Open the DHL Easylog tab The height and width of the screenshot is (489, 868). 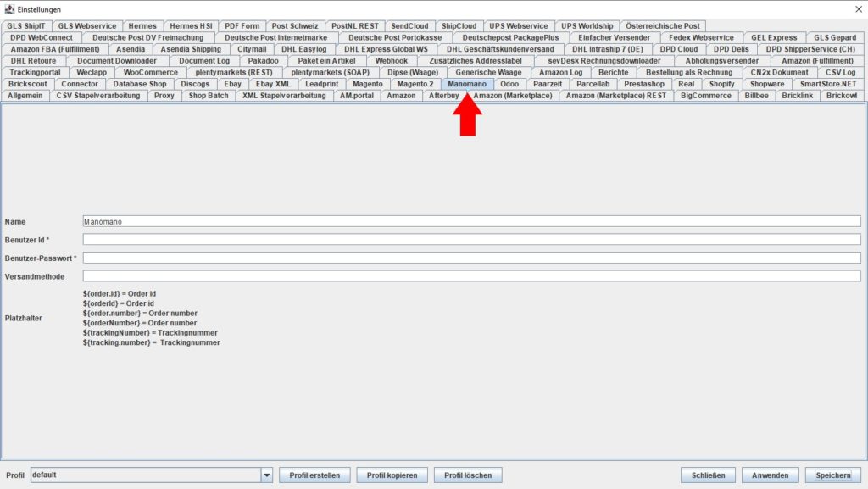(304, 49)
